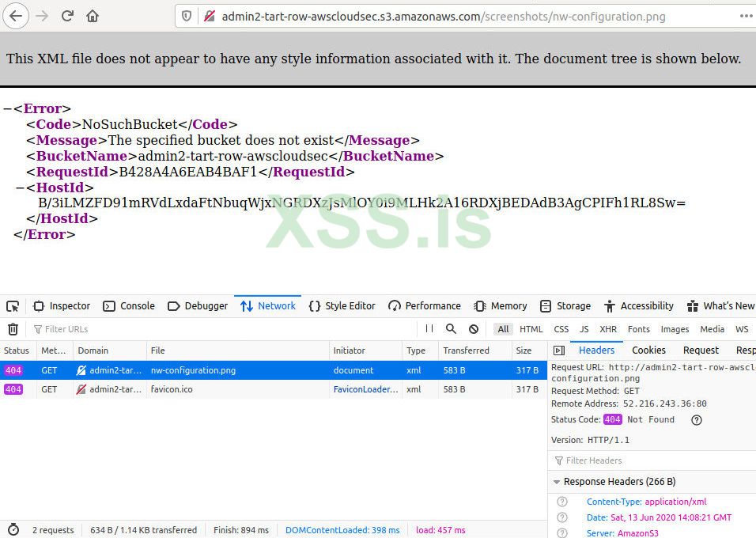Switch to the Performance tab
Image resolution: width=756 pixels, height=538 pixels.
pyautogui.click(x=425, y=306)
